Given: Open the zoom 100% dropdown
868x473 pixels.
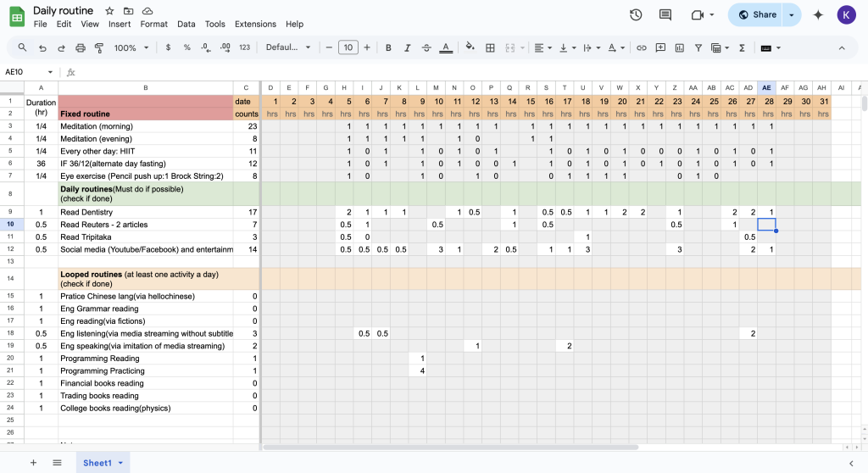Looking at the screenshot, I should [x=131, y=47].
